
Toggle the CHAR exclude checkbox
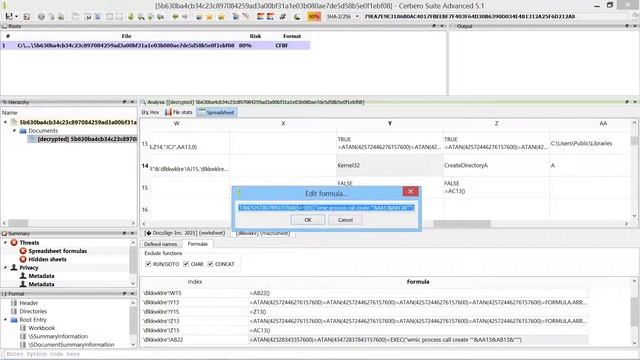click(x=186, y=264)
